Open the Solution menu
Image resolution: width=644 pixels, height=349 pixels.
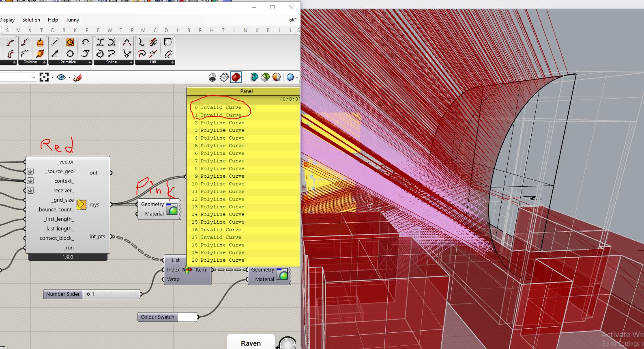(31, 20)
